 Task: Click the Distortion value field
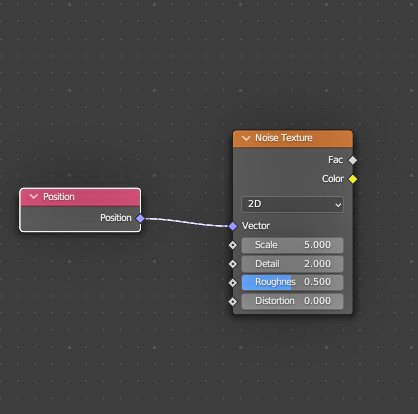coord(292,301)
